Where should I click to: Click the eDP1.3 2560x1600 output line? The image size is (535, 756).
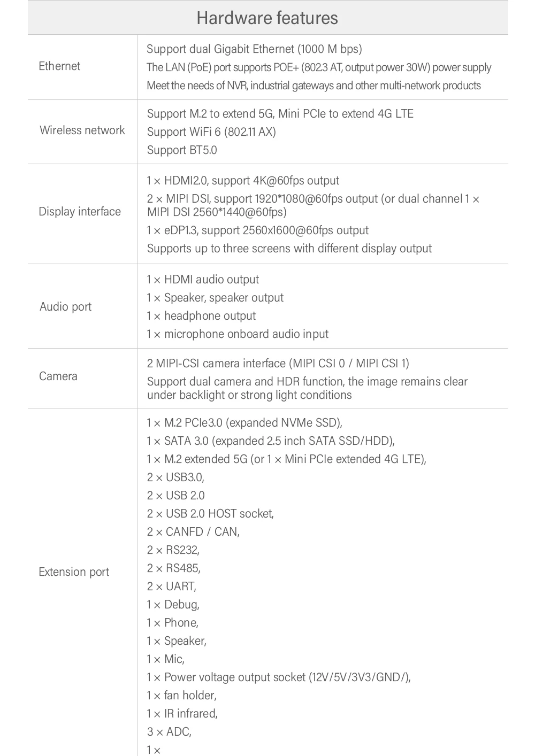point(257,230)
